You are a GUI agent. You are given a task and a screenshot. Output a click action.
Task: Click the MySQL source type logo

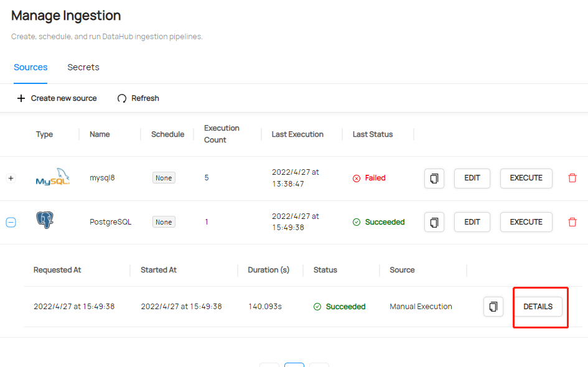tap(53, 177)
